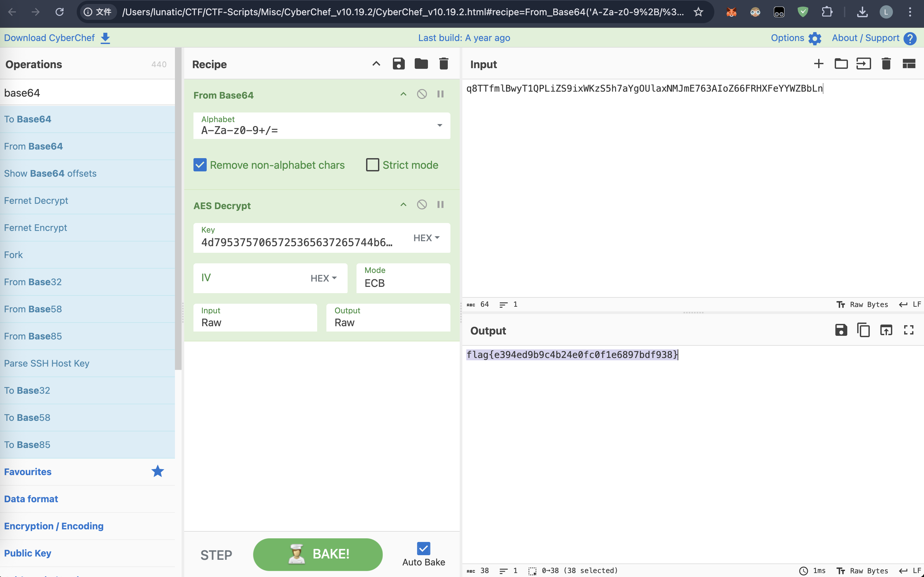This screenshot has width=924, height=577.
Task: Click the BAKE! button
Action: pos(318,554)
